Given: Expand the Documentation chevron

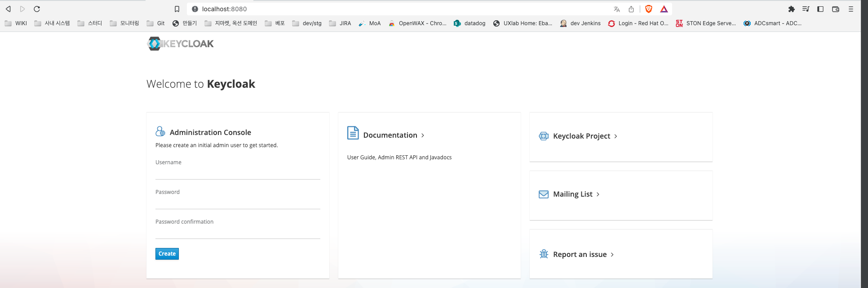Looking at the screenshot, I should tap(423, 135).
